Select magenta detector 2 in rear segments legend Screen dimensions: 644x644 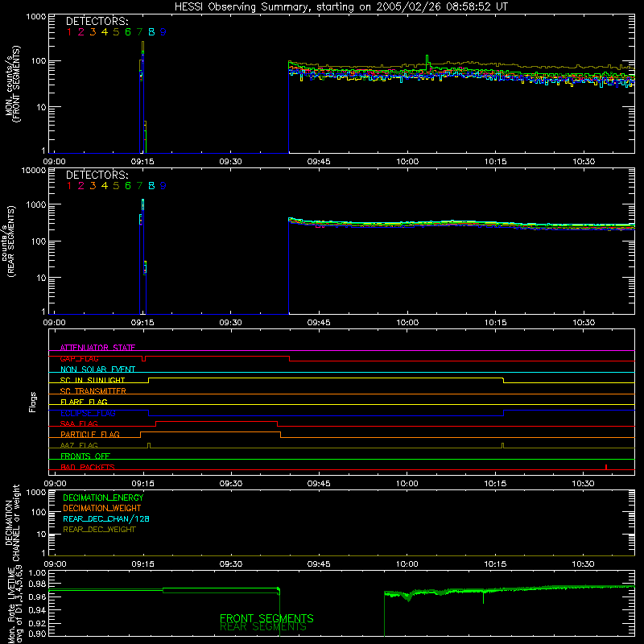click(81, 186)
